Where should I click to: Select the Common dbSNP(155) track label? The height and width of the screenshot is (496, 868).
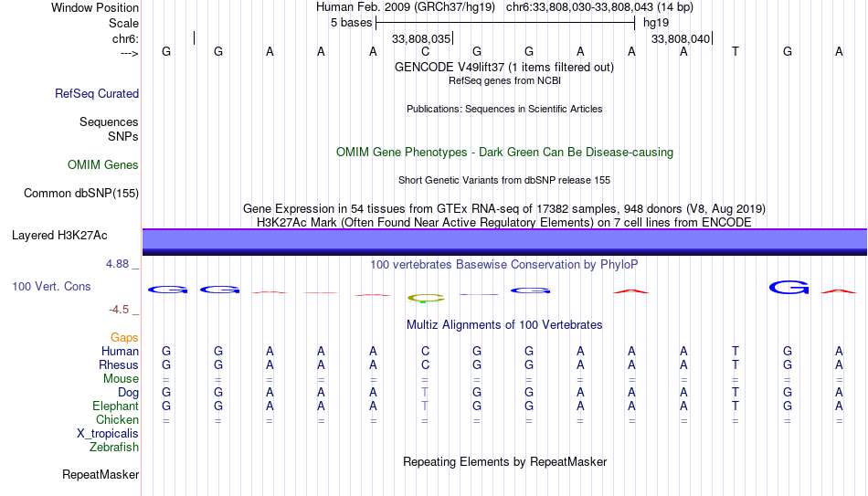click(x=81, y=194)
